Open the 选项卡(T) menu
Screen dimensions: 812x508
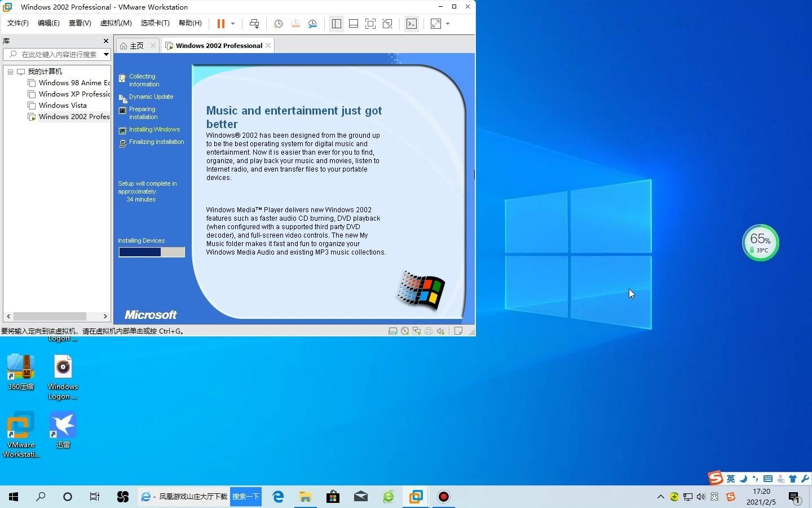click(155, 23)
